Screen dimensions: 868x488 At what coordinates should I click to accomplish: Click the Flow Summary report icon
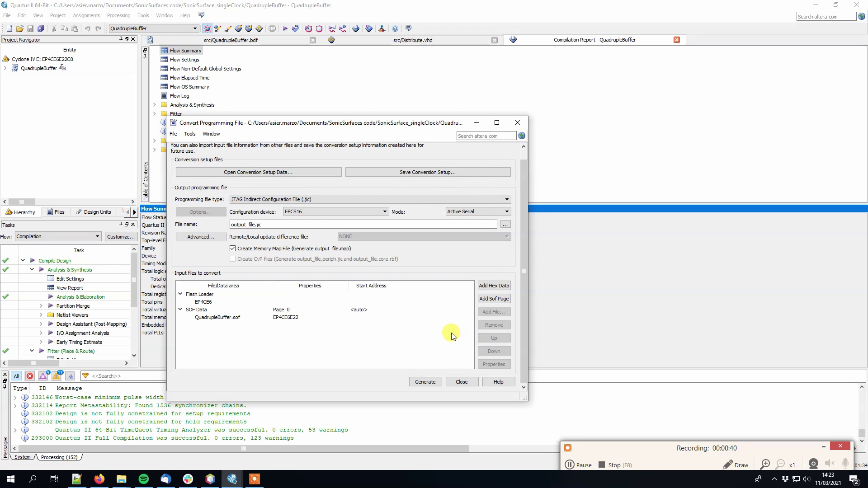pos(165,50)
